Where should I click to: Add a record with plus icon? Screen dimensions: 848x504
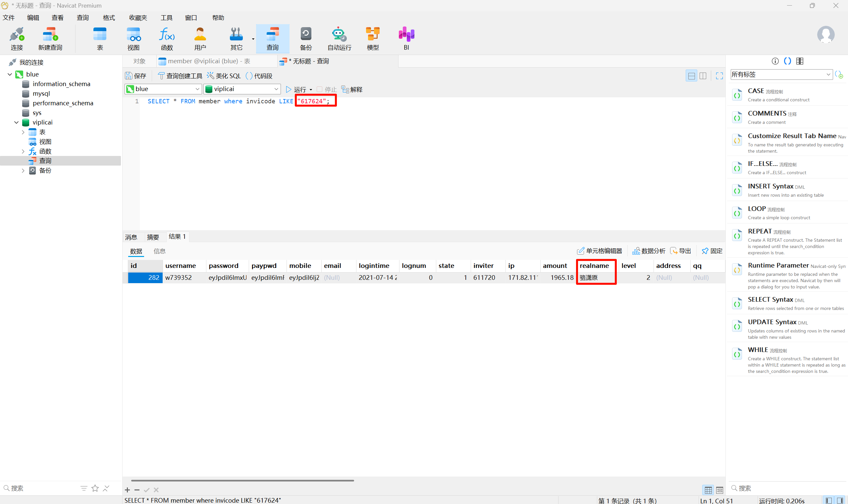click(128, 490)
